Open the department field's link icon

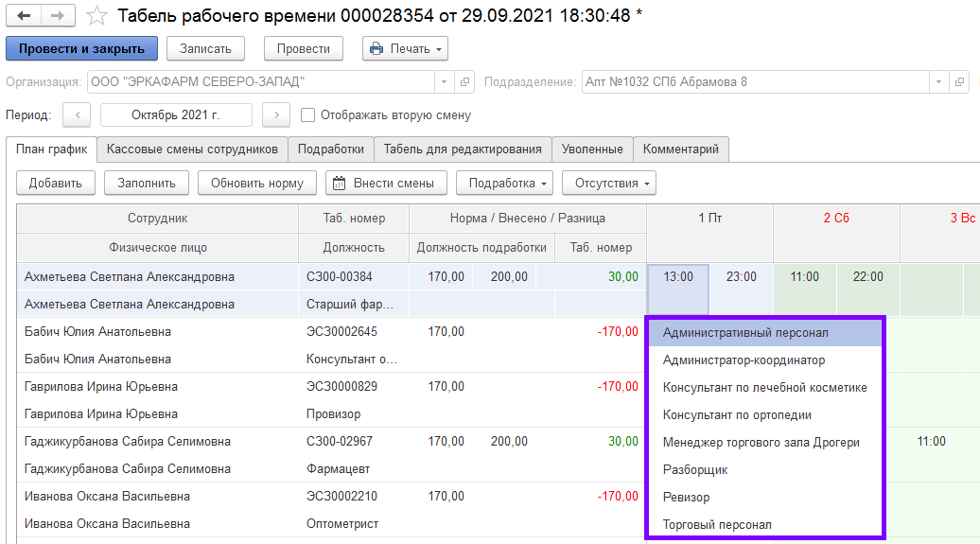click(x=960, y=82)
